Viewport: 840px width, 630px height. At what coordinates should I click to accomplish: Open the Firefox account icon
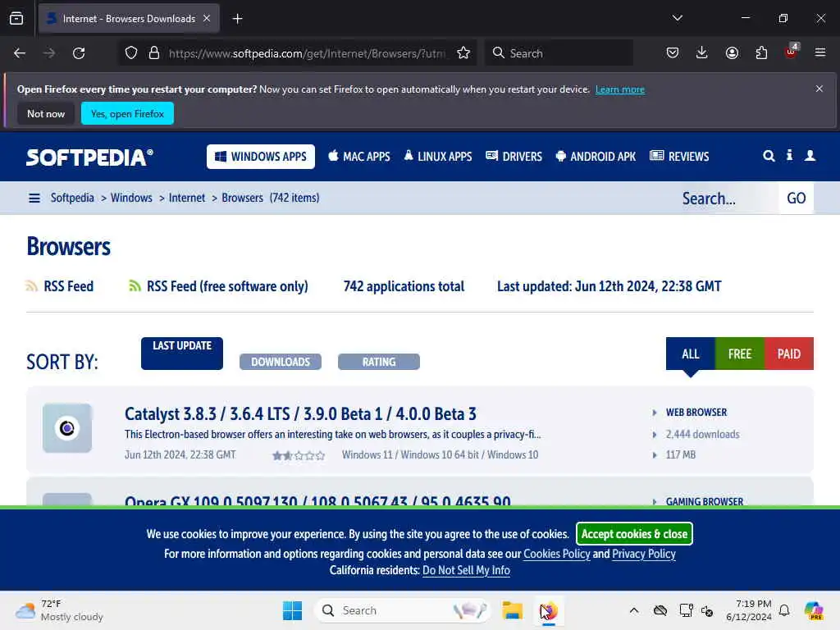pyautogui.click(x=732, y=53)
